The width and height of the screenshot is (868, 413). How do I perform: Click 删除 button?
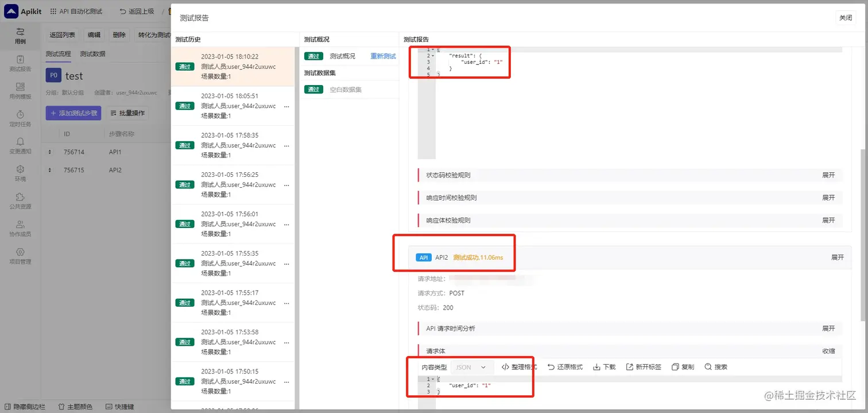pos(119,35)
